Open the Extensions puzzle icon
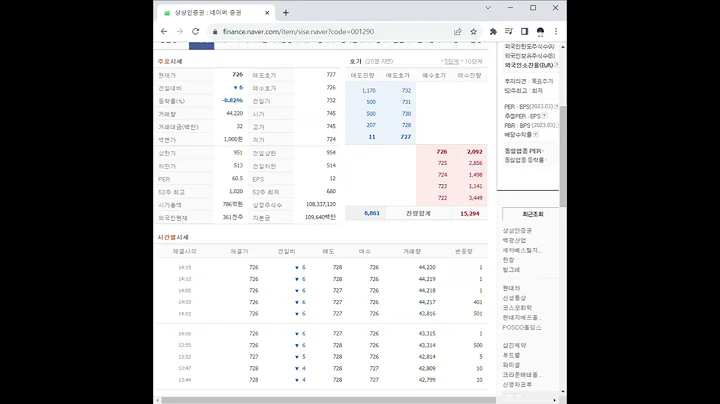 493,31
